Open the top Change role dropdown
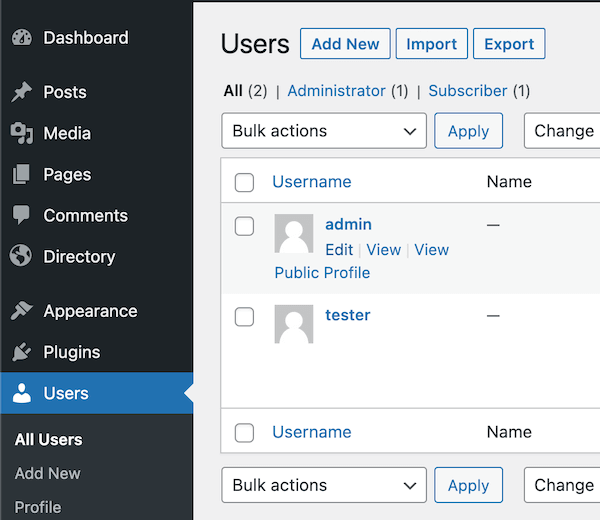 (x=563, y=131)
